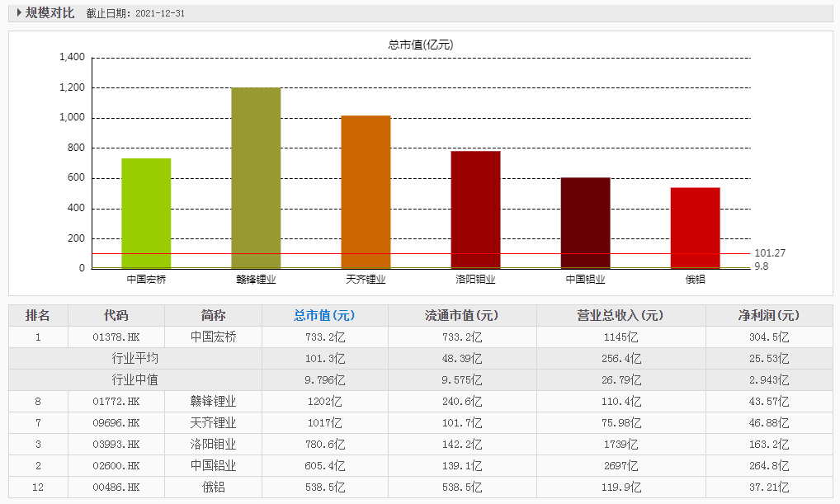Click stock code 09696.HK
Screen dimensions: 840x504
[116, 422]
